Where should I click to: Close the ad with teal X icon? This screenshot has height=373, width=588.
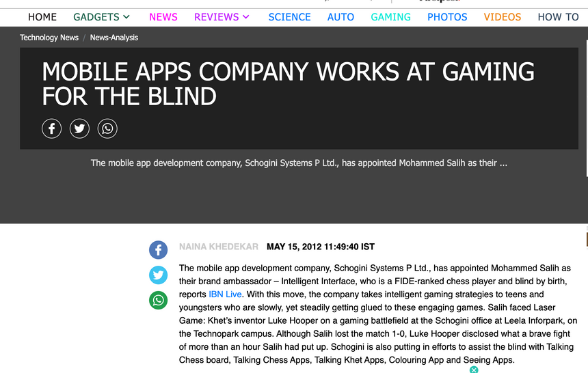(474, 370)
